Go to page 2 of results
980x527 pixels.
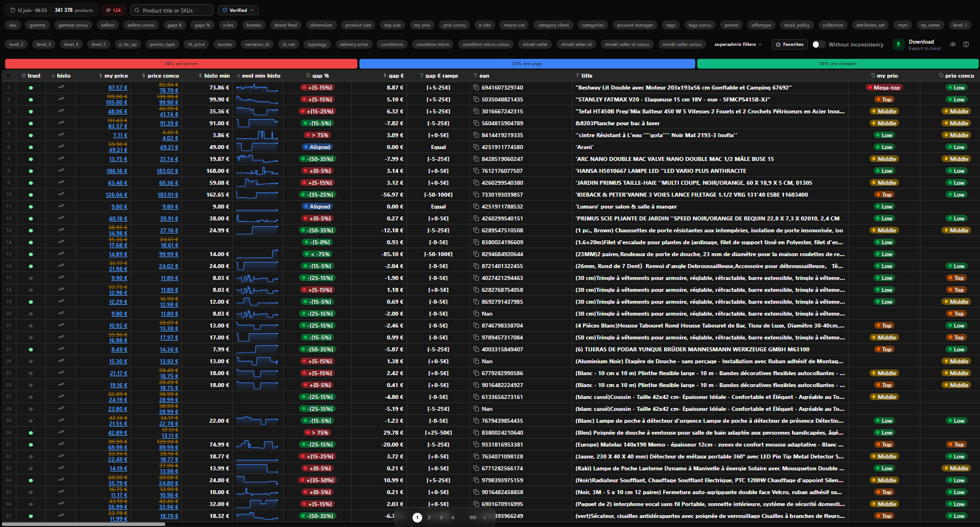[429, 517]
